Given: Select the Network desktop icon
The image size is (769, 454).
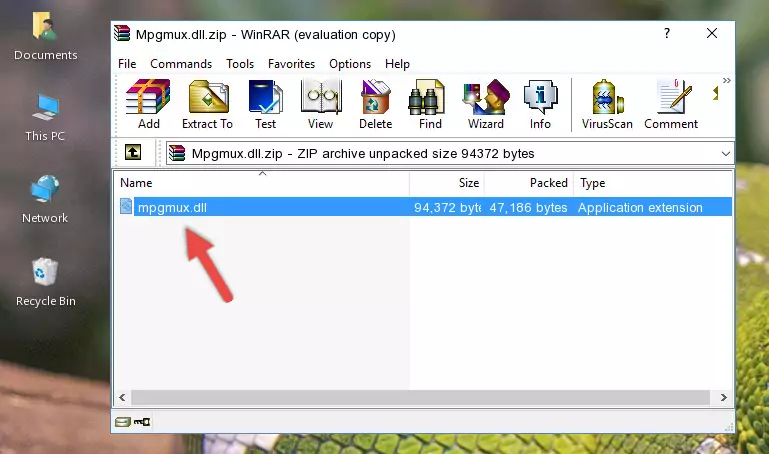Looking at the screenshot, I should [45, 200].
